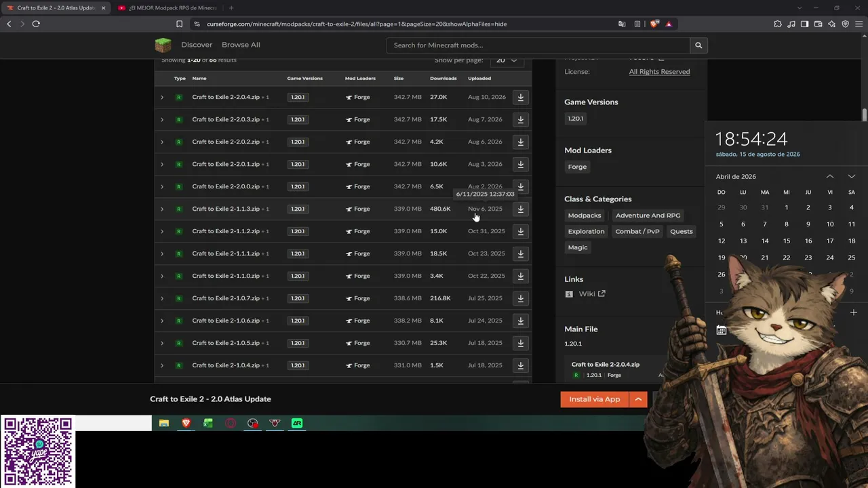
Task: Click the Abril de 2026 calendar header
Action: [736, 176]
